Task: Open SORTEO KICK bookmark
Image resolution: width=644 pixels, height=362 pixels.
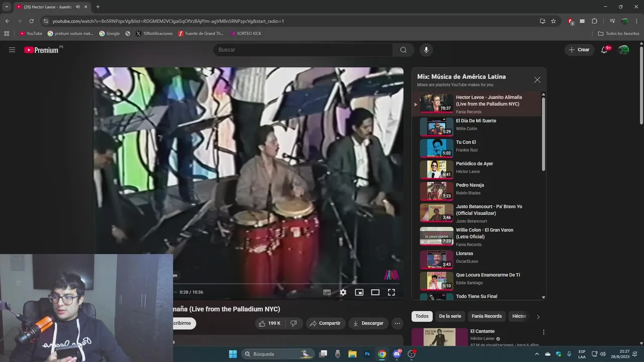Action: click(246, 34)
